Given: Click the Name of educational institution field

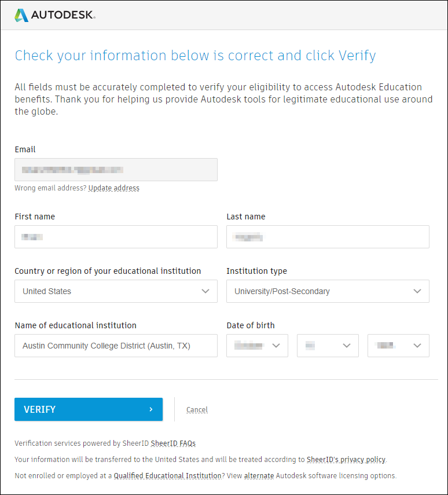Looking at the screenshot, I should pos(116,346).
